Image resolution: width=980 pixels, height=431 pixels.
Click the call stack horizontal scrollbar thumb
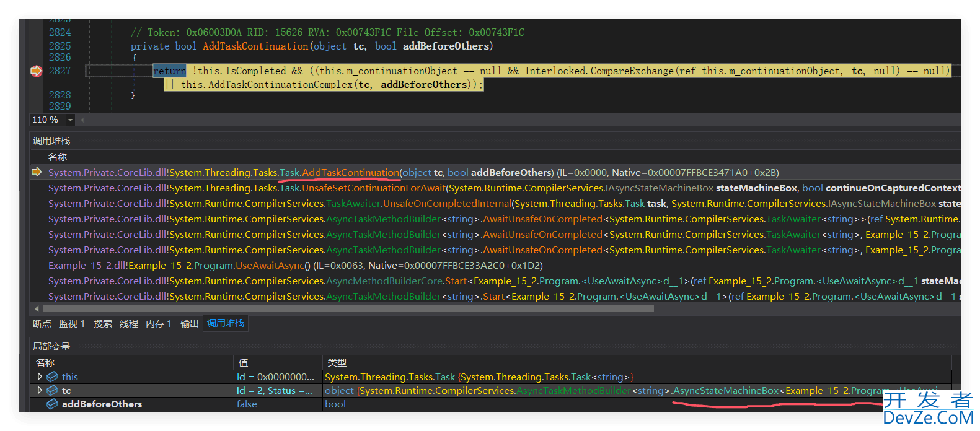[x=348, y=308]
